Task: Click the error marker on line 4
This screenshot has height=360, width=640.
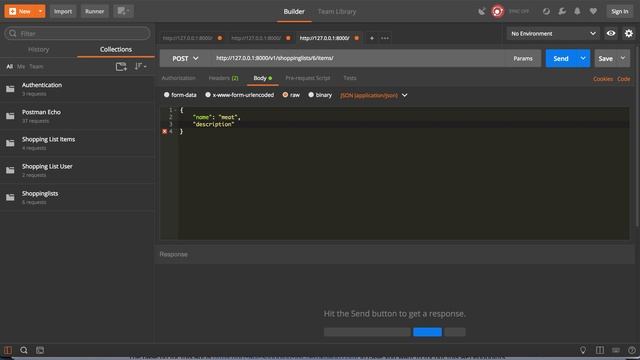Action: point(164,131)
